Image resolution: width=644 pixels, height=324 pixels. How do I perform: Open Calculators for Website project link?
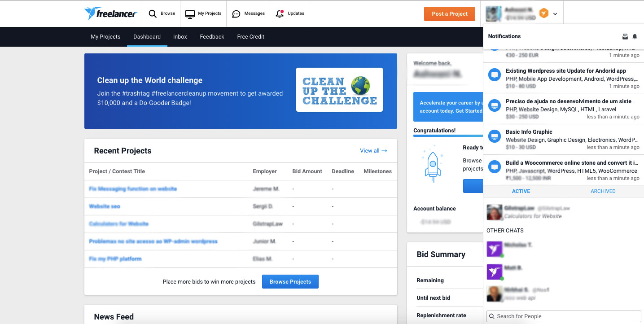[118, 224]
